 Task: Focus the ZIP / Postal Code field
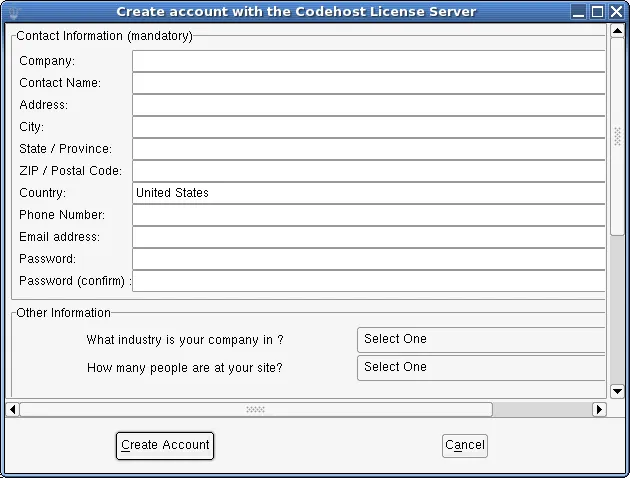(369, 171)
